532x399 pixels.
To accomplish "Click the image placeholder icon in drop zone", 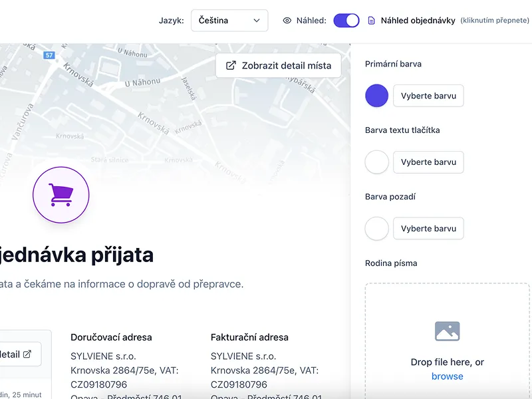I will point(447,331).
